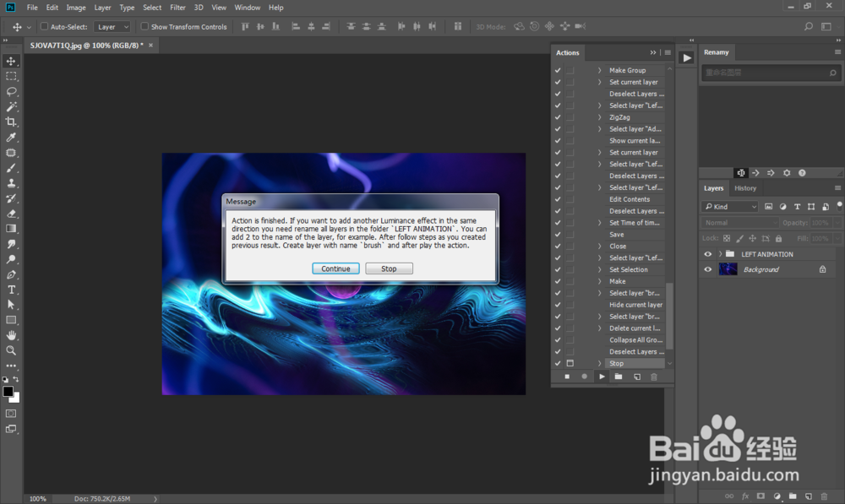This screenshot has width=845, height=504.
Task: Open the Filter menu
Action: [177, 8]
